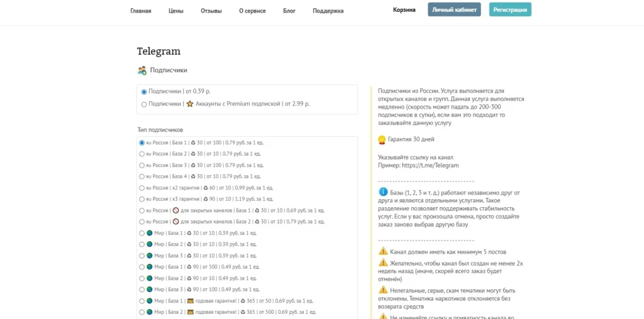Select закрытых каналов База 2 option
This screenshot has height=319, width=644.
[x=142, y=222]
